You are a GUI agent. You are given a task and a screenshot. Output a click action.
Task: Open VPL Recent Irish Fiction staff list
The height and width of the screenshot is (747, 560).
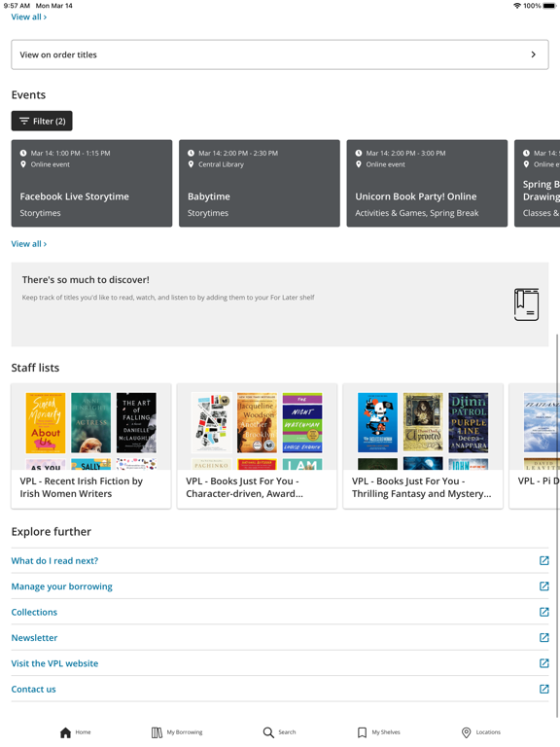pos(91,446)
